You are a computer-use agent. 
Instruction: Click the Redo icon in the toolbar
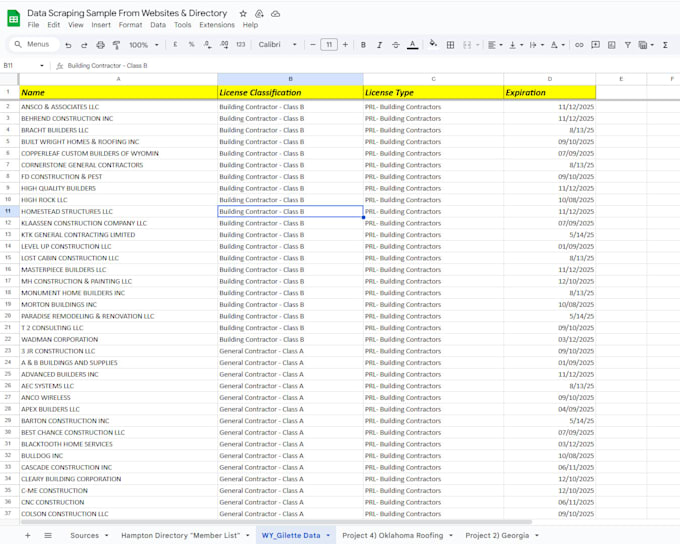coord(84,45)
